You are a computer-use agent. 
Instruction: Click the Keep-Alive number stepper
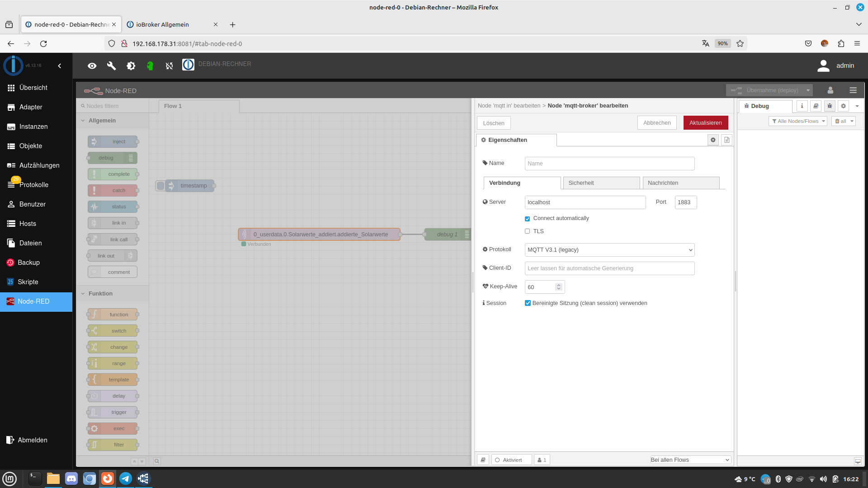coord(559,287)
